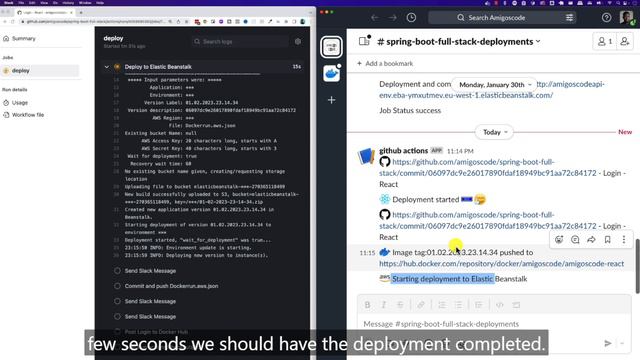This screenshot has height=360, width=640.
Task: Open channel name spring-boot-full-stack-deployments dropdown
Action: tap(459, 41)
